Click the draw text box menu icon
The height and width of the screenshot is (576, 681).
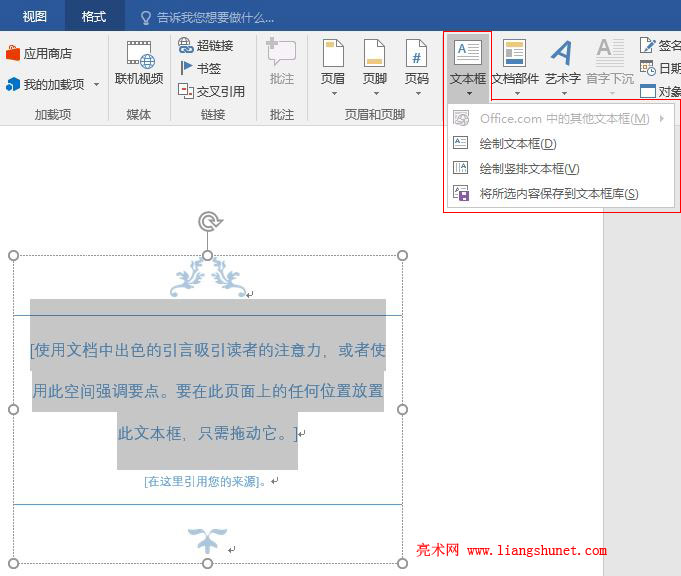click(460, 142)
